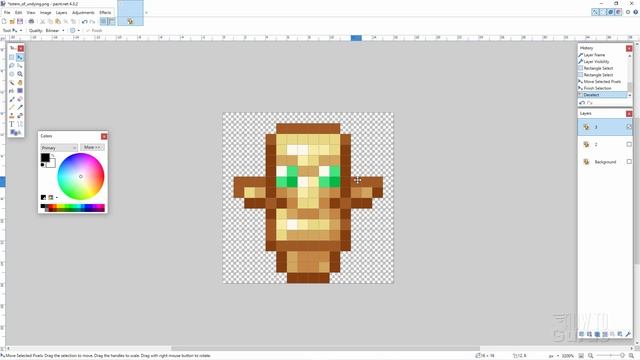
Task: Click the Open file toolbar icon
Action: (12, 21)
